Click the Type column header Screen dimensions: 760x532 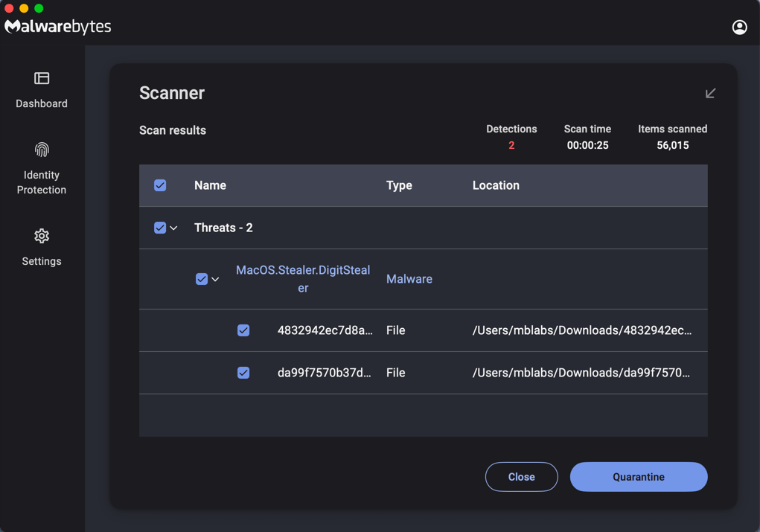click(399, 185)
